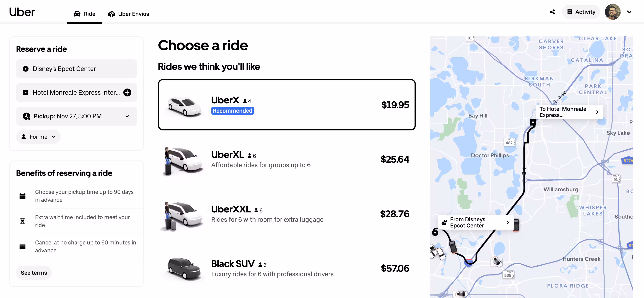Click the pickup circle marker on the map
Screen dimensions: 644x298
click(435, 233)
